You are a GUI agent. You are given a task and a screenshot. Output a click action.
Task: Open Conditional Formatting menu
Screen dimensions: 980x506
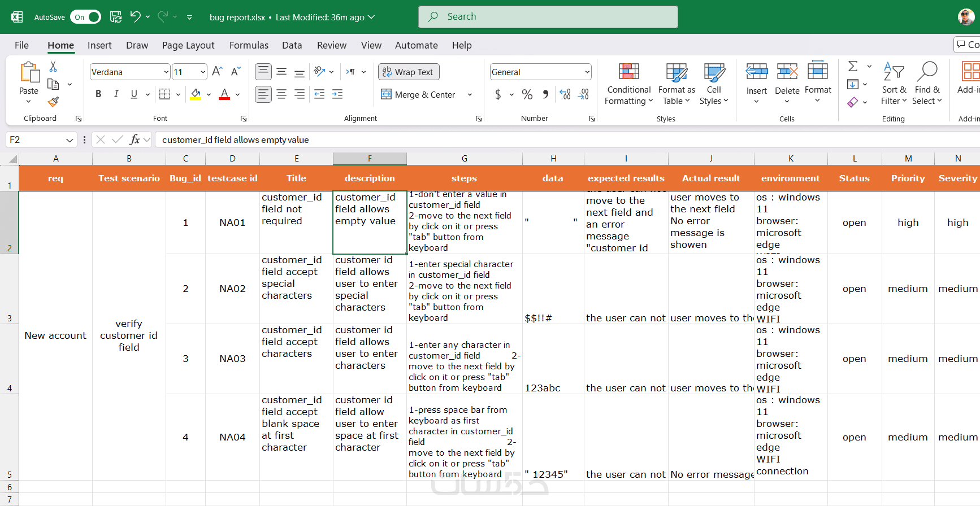click(x=628, y=84)
